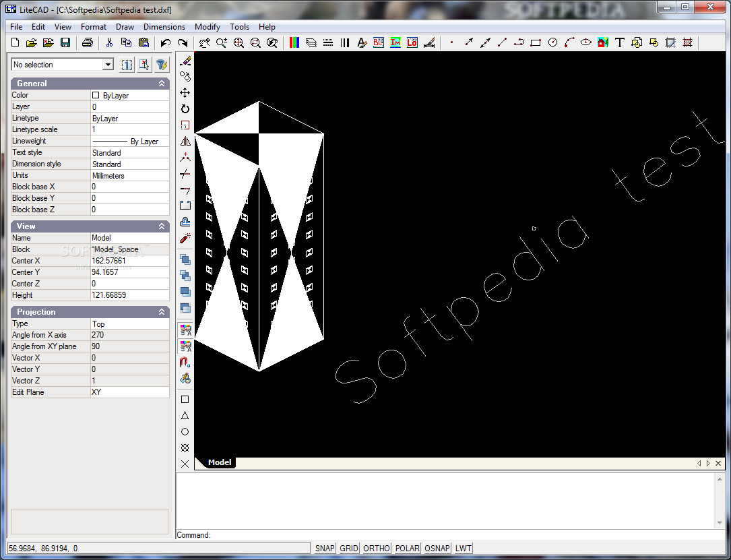
Task: Click the Command input line
Action: (x=450, y=535)
